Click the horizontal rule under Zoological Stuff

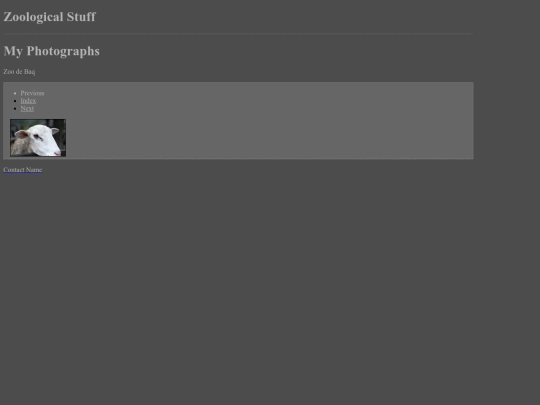[238, 34]
